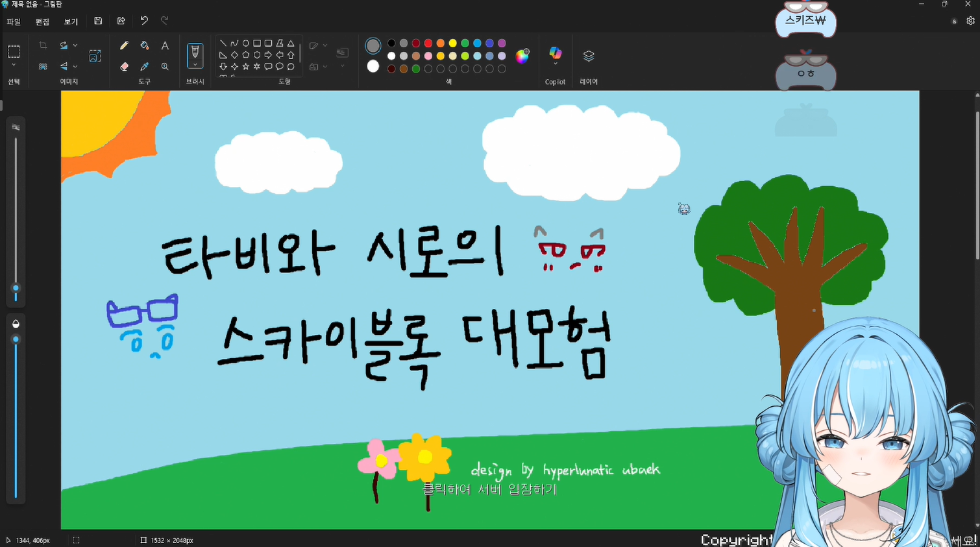The width and height of the screenshot is (980, 547).
Task: Click the Remove background icon
Action: pyautogui.click(x=43, y=66)
